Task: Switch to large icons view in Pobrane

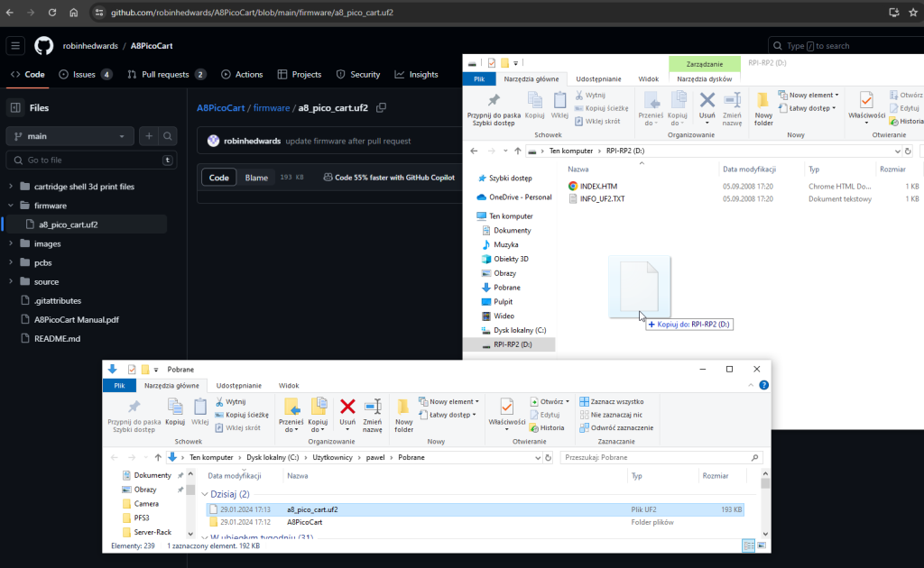Action: coord(762,545)
